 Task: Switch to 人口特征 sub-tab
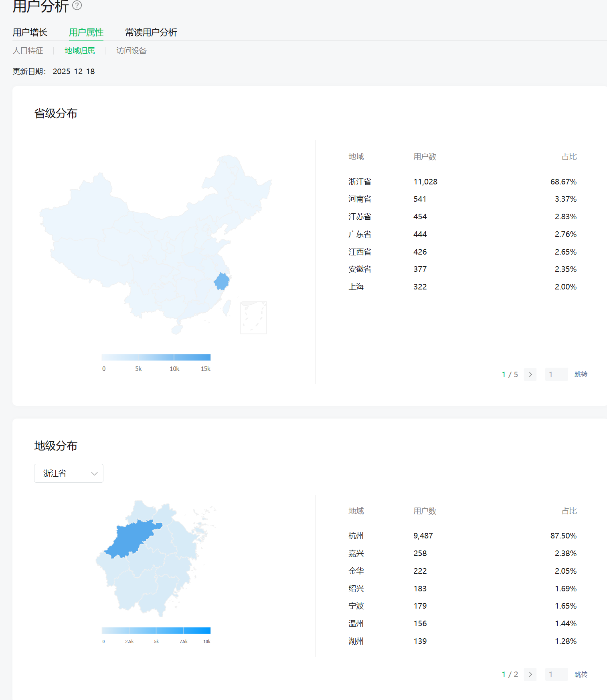[x=28, y=51]
